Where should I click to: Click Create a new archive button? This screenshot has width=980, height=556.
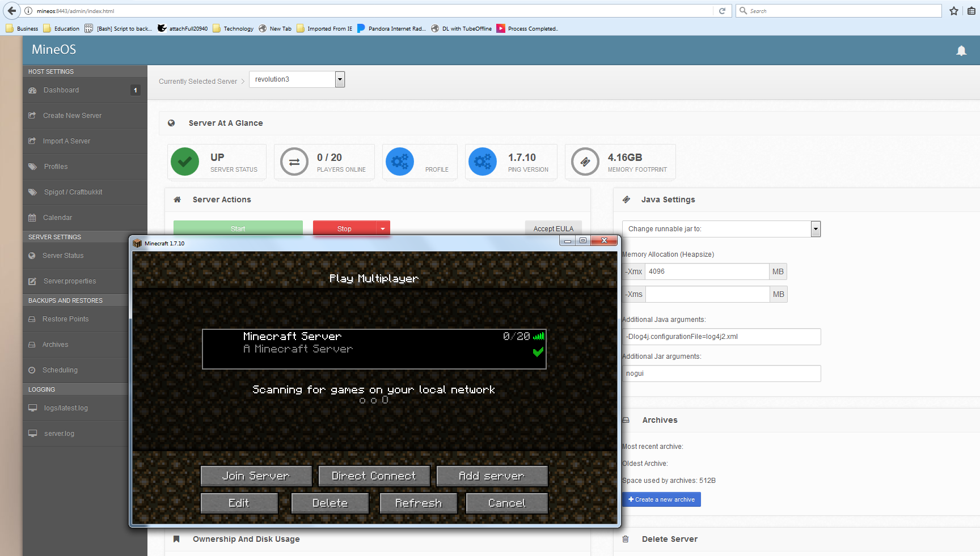pos(661,499)
